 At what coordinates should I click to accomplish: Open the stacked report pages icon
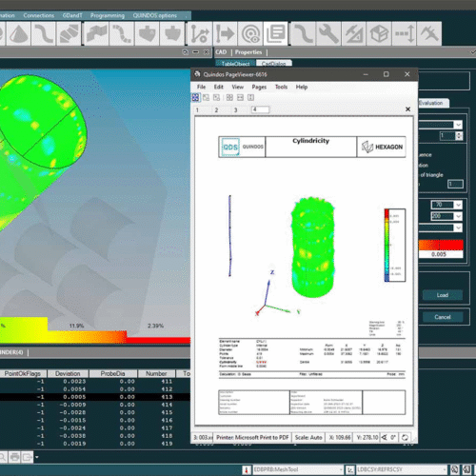tap(275, 33)
